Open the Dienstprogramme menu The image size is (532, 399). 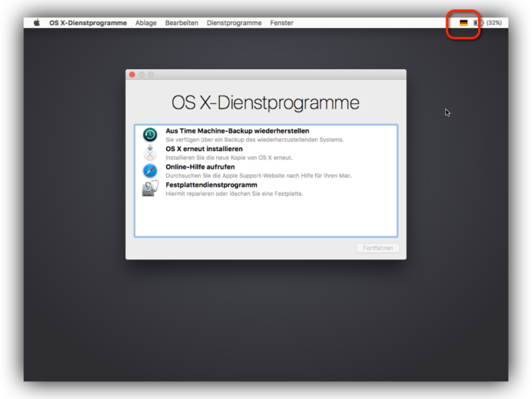234,23
